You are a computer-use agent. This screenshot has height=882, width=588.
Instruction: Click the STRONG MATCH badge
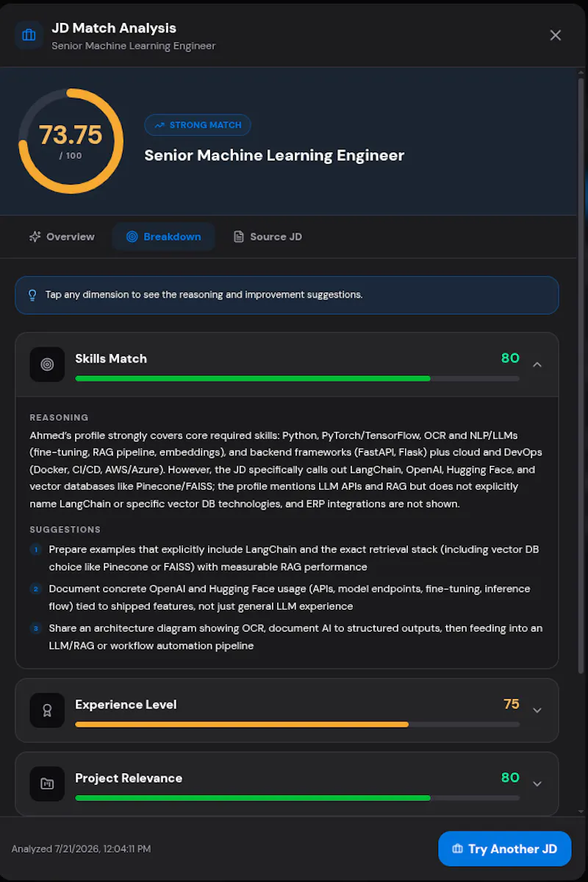pos(197,125)
